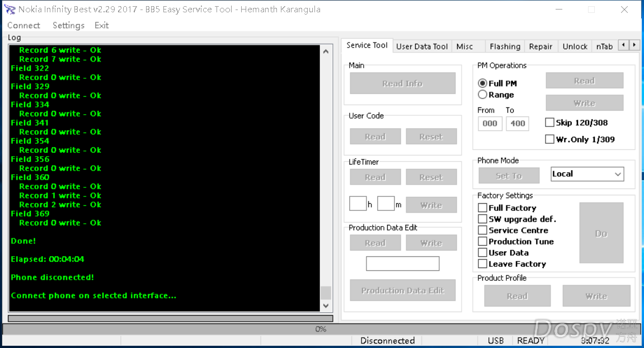Open the Settings menu

(68, 25)
